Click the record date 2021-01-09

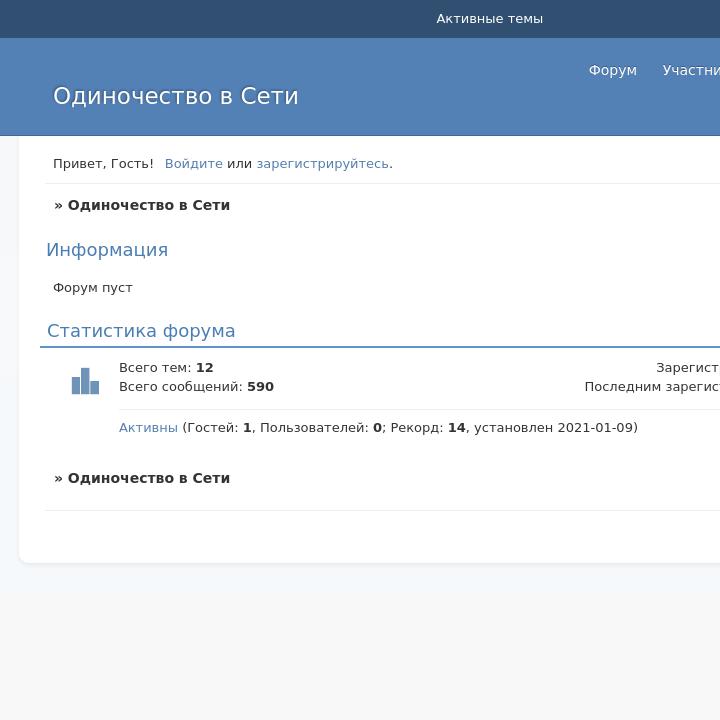[595, 428]
